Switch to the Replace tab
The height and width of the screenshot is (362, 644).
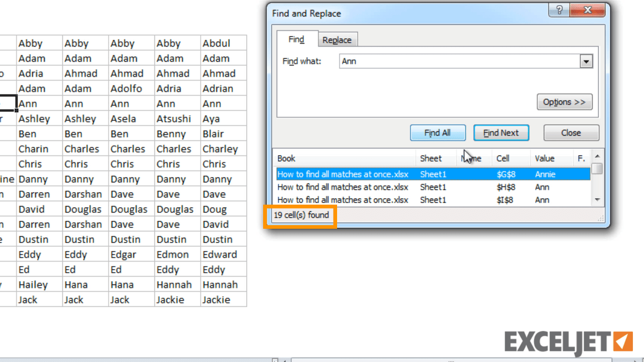tap(337, 40)
